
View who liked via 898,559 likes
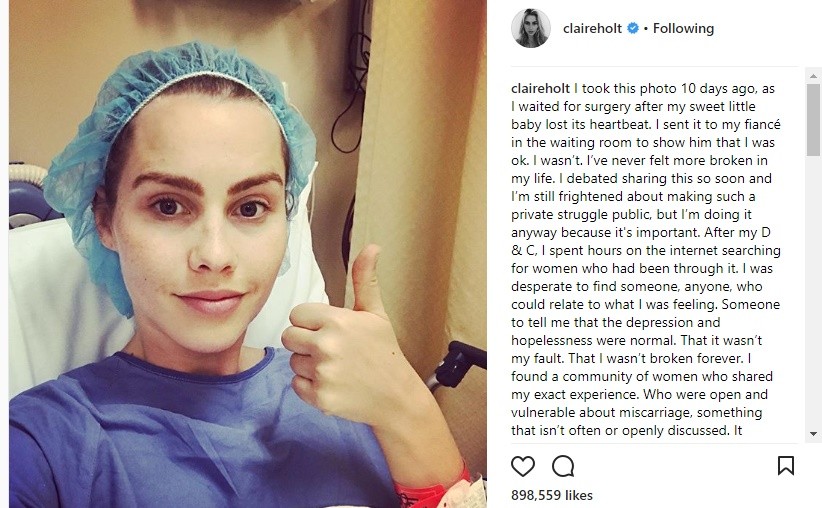pyautogui.click(x=552, y=495)
